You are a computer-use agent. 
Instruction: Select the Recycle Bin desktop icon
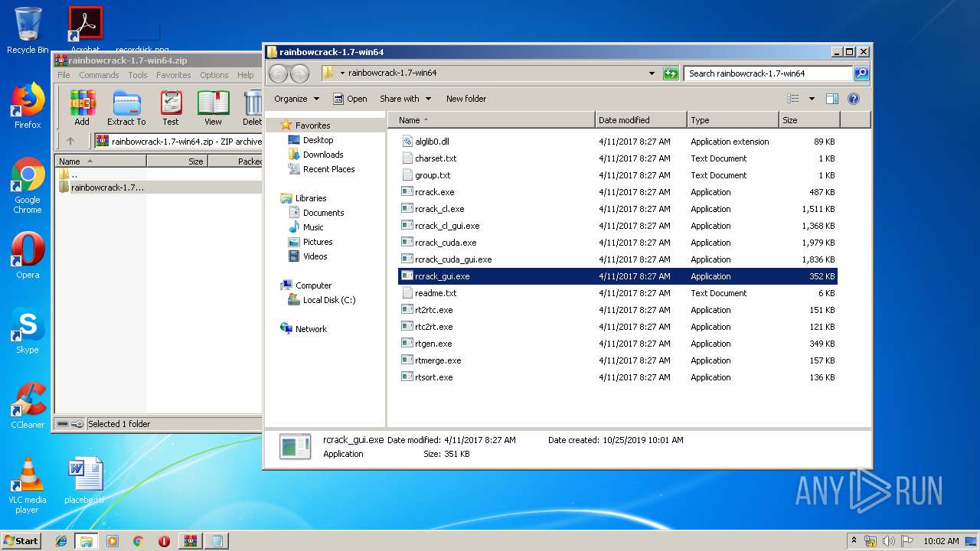coord(28,31)
